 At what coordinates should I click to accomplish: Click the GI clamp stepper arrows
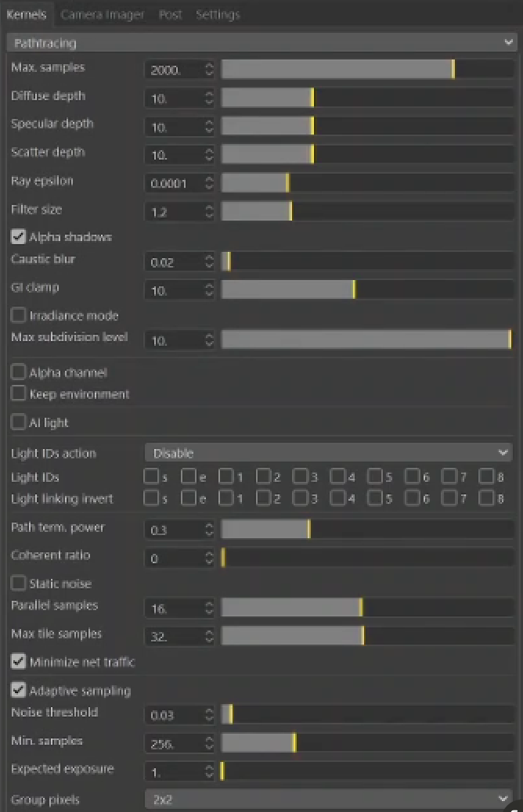tap(209, 290)
